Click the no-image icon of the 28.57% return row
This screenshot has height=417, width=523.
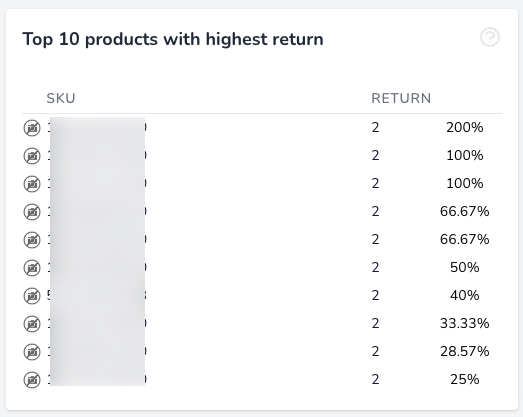(x=32, y=352)
